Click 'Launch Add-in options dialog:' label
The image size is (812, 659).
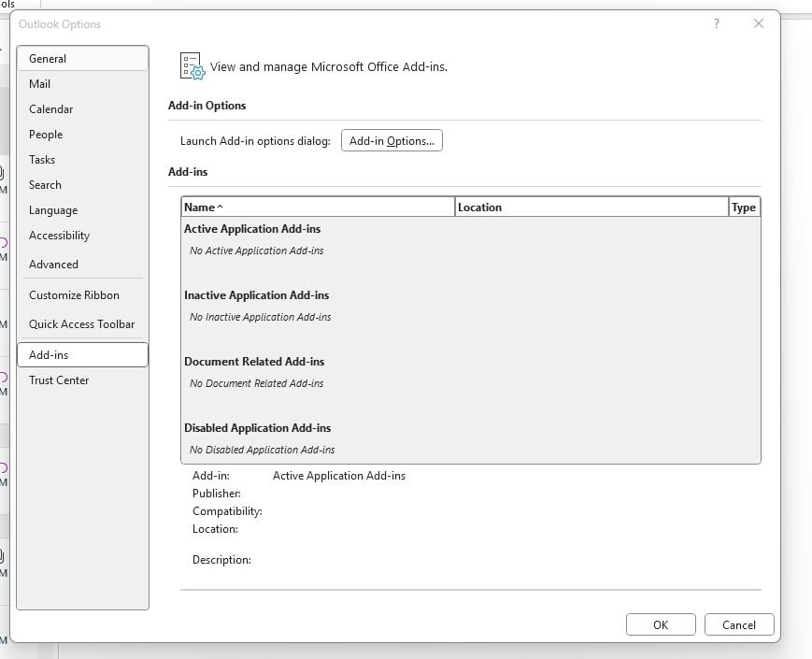pos(255,141)
